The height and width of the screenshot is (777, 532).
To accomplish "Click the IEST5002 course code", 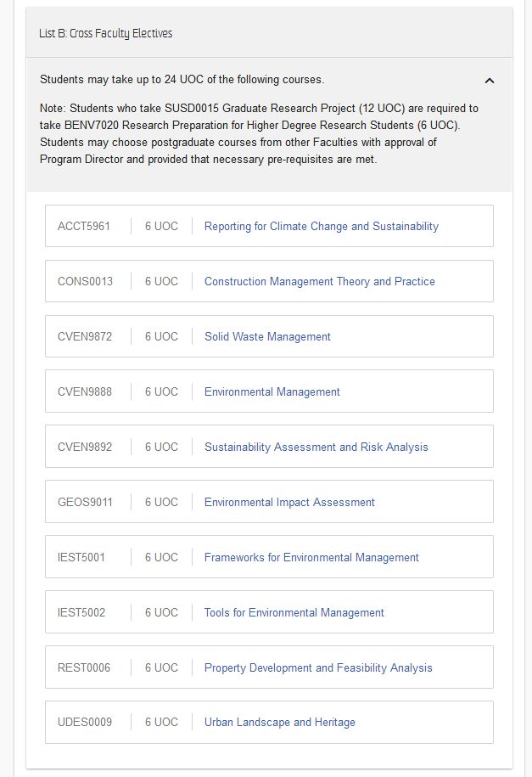I will pyautogui.click(x=81, y=612).
